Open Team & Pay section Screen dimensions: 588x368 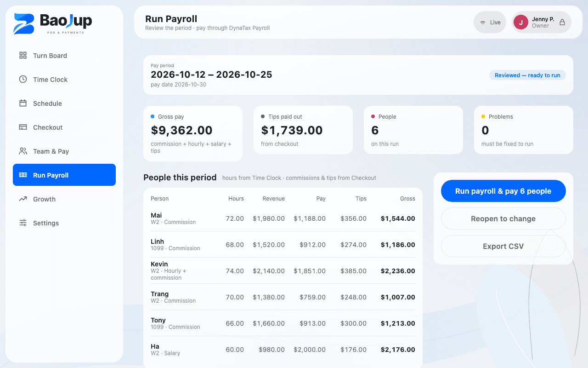64,151
